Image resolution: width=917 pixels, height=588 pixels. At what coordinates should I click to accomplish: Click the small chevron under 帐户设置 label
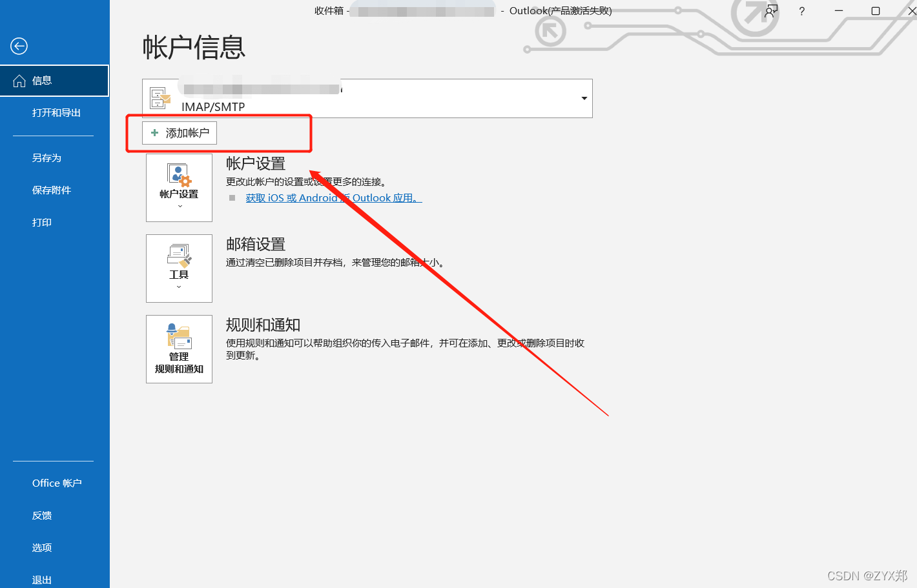pyautogui.click(x=180, y=206)
